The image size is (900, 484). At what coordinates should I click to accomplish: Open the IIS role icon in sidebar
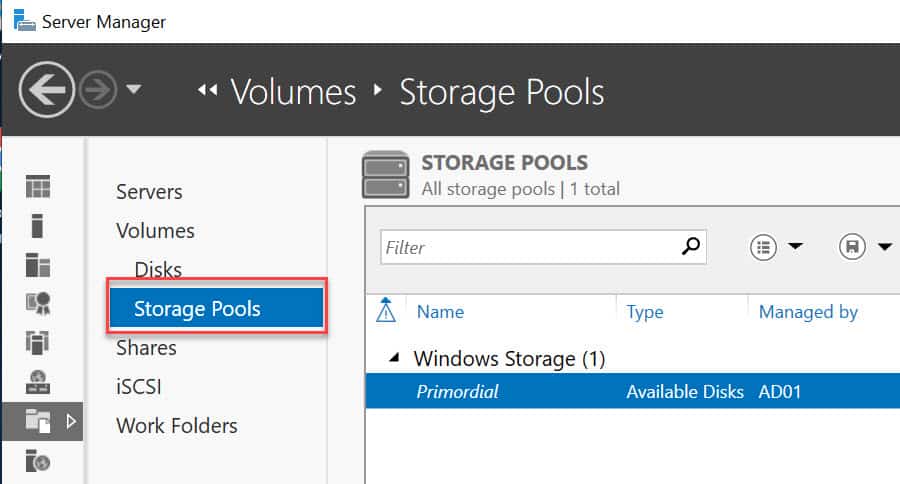tap(38, 460)
